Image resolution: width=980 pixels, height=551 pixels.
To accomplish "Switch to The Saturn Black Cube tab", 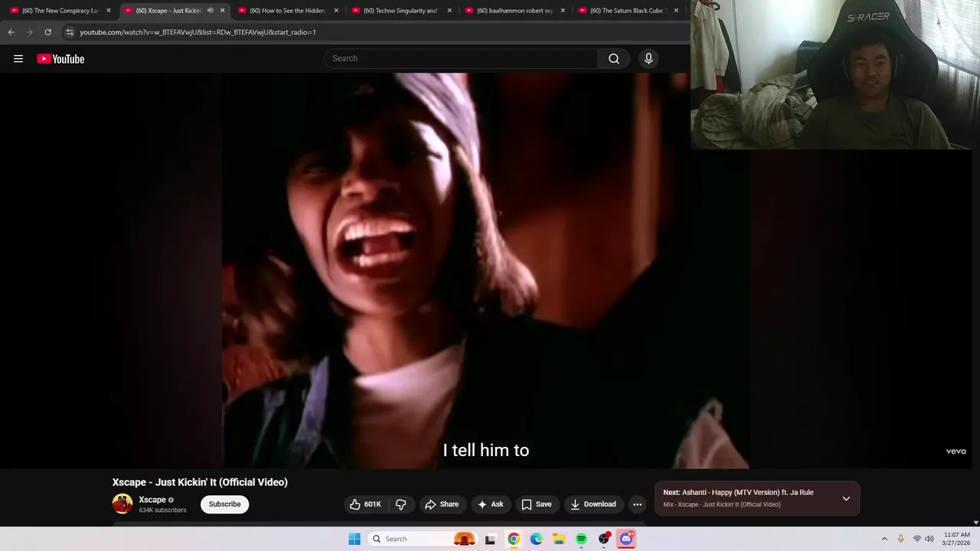I will [628, 11].
